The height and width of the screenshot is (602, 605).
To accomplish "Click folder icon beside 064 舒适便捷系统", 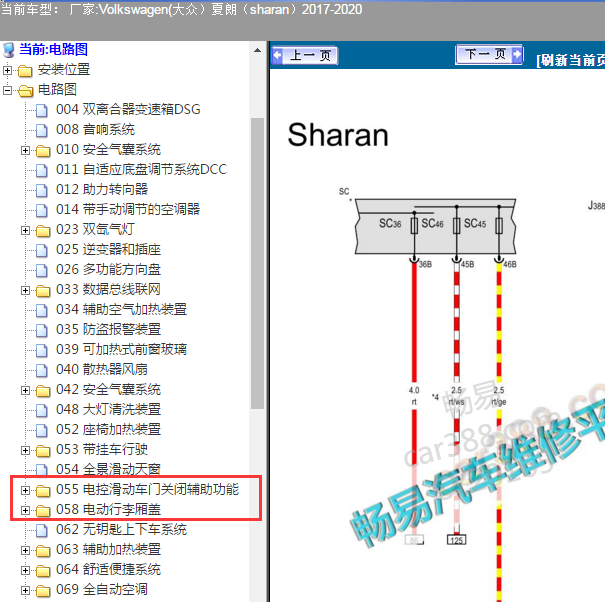I will click(x=43, y=571).
